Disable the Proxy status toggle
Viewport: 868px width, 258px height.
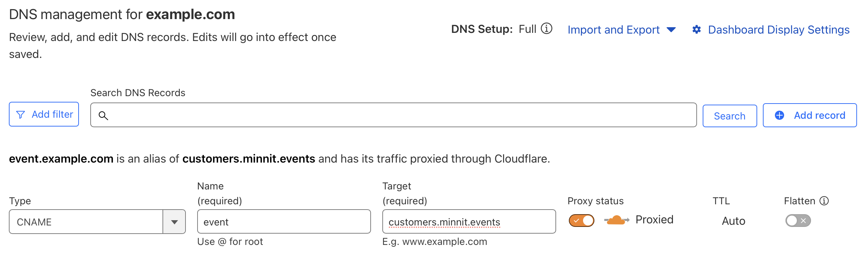pos(581,221)
